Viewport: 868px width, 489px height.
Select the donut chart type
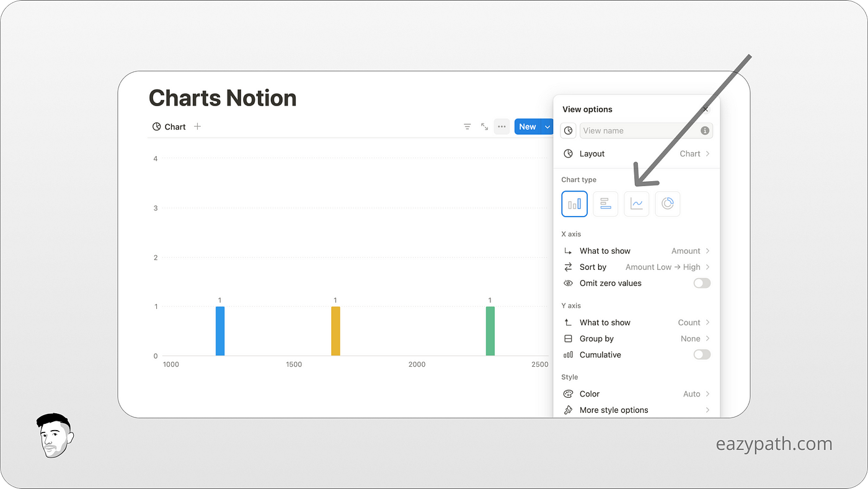(x=668, y=204)
